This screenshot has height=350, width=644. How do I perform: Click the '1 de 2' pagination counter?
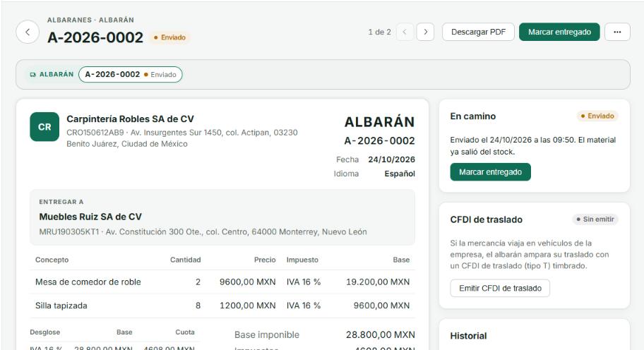point(379,32)
